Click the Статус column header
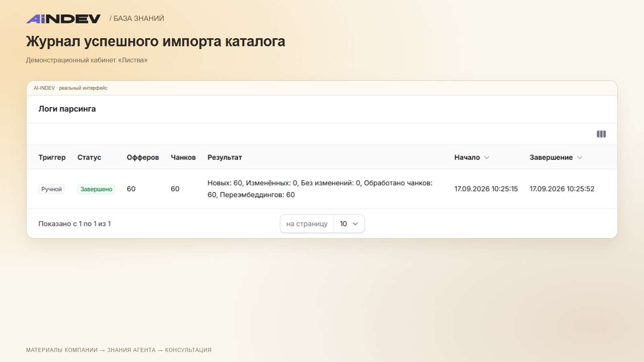This screenshot has width=644, height=362. 89,157
